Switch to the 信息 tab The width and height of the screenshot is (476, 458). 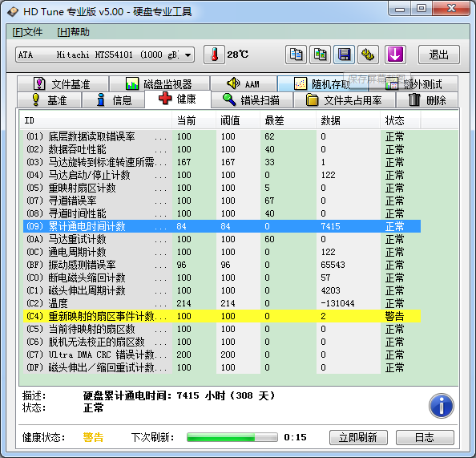pyautogui.click(x=113, y=100)
